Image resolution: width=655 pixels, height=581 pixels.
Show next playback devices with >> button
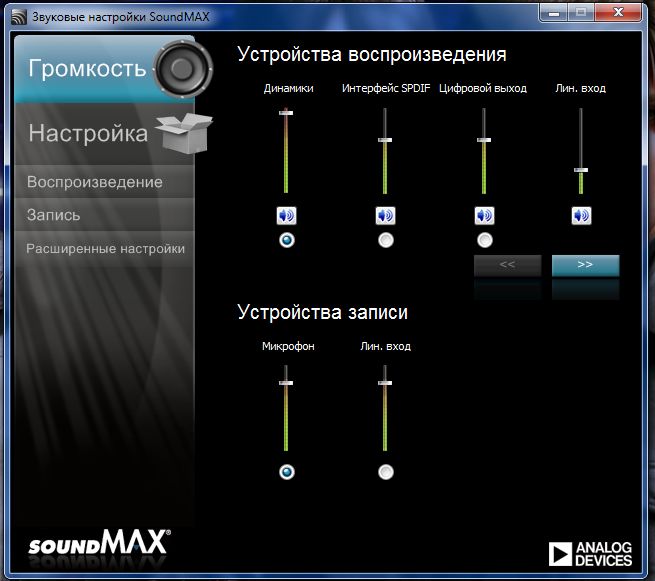585,265
